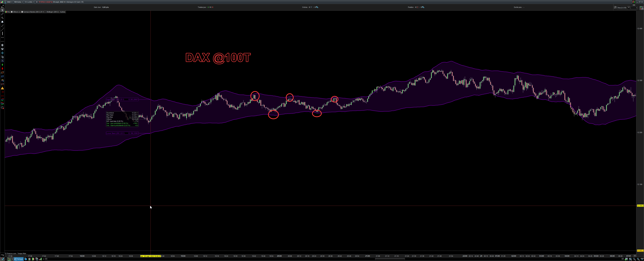Open the chat comments icon in bottom toolbar
Viewport: 644px width, 261px height.
tap(25, 259)
